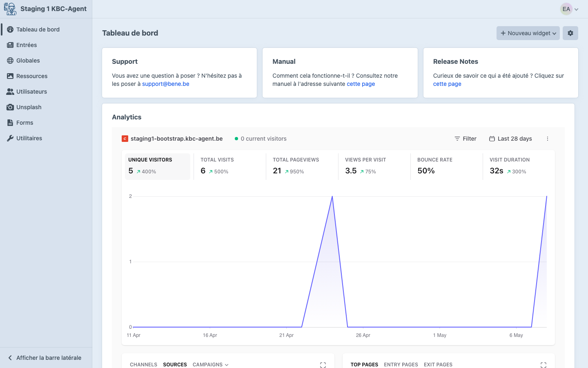This screenshot has height=368, width=588.
Task: Click the EA user avatar
Action: [566, 9]
